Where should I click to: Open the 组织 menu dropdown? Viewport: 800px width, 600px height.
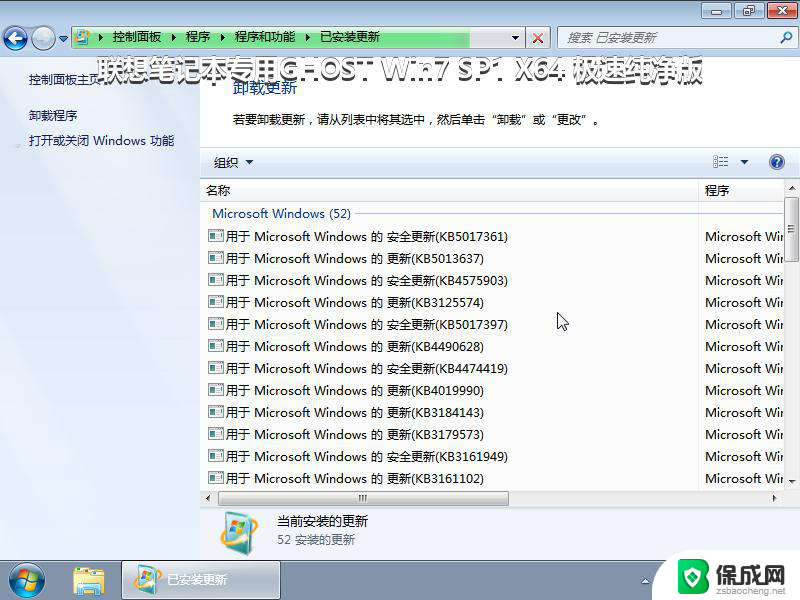click(233, 163)
